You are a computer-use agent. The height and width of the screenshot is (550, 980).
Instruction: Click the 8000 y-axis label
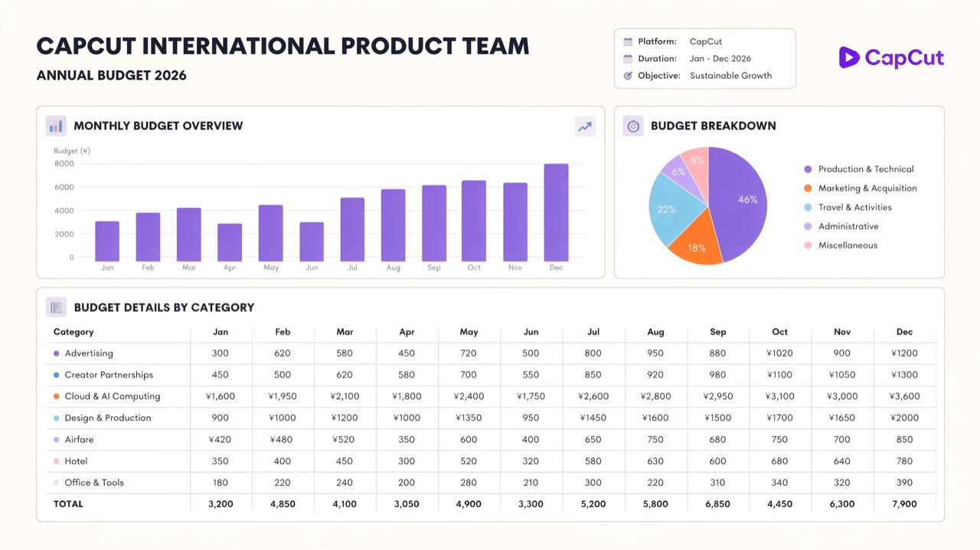click(x=64, y=164)
